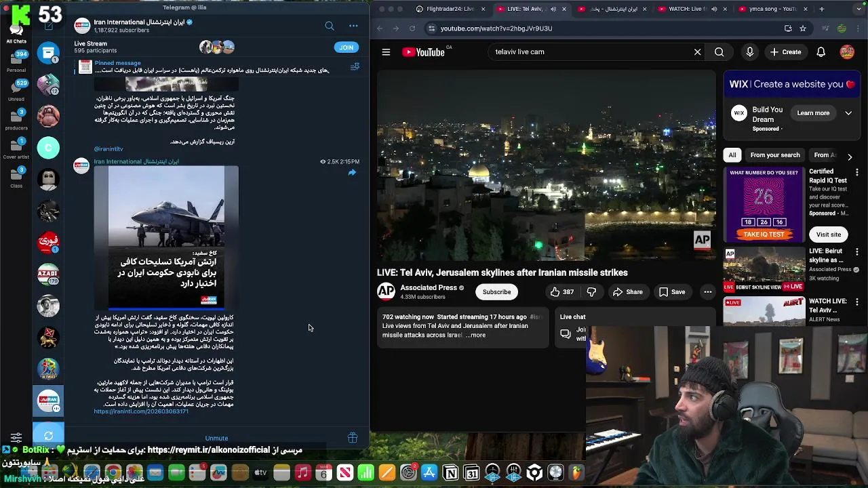Mute the LIVE: Tel Aviv browser tab audio
868x488 pixels.
tap(553, 9)
